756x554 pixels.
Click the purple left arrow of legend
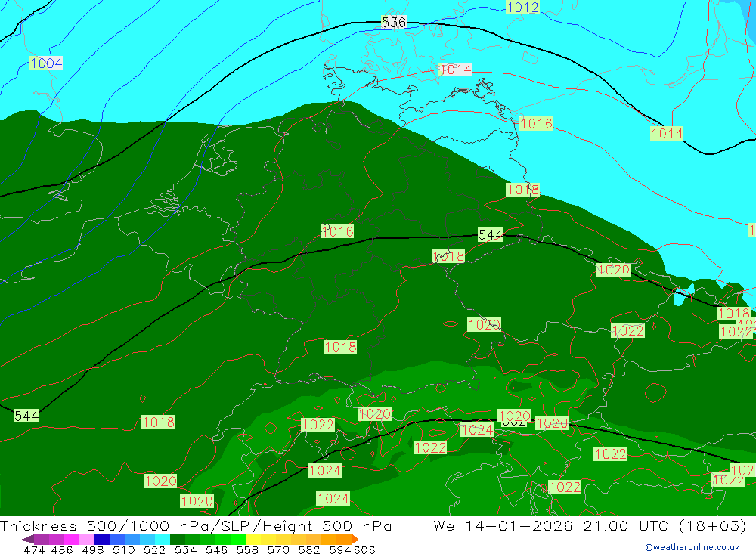27,539
